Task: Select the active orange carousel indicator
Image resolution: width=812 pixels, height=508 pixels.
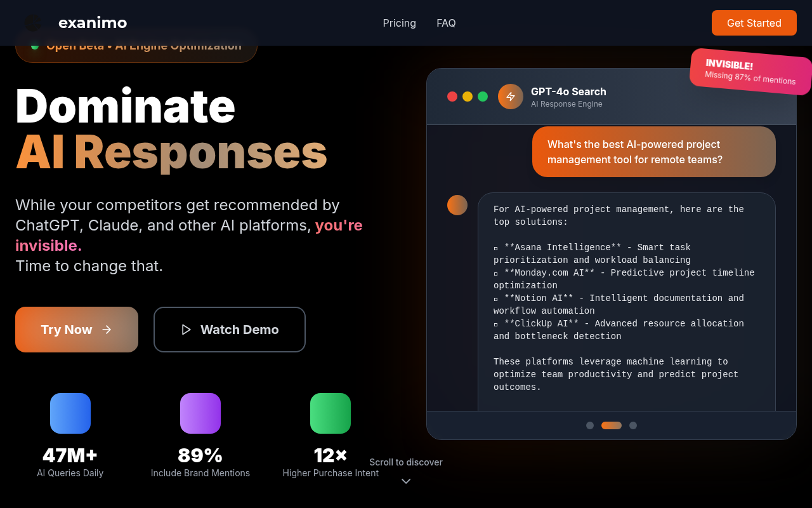Action: pyautogui.click(x=612, y=425)
